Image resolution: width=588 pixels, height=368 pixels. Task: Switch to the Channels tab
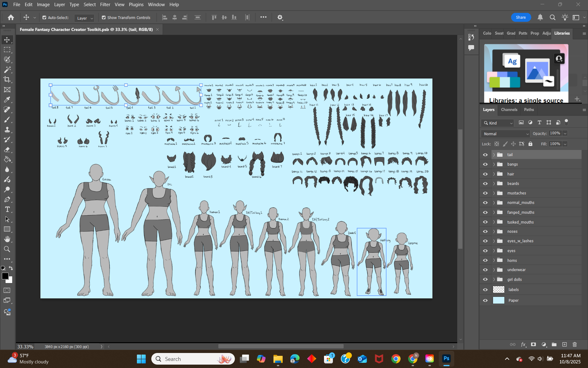pos(509,109)
